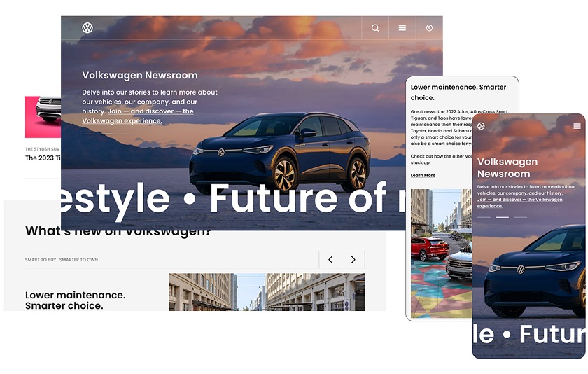The width and height of the screenshot is (588, 374).
Task: Tap the Volkswagen logo in mobile header
Action: coord(481,126)
